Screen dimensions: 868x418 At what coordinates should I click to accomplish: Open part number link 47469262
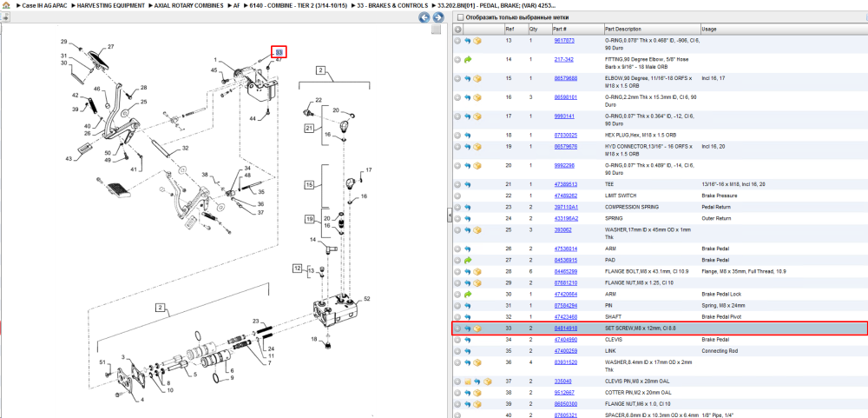pos(566,196)
